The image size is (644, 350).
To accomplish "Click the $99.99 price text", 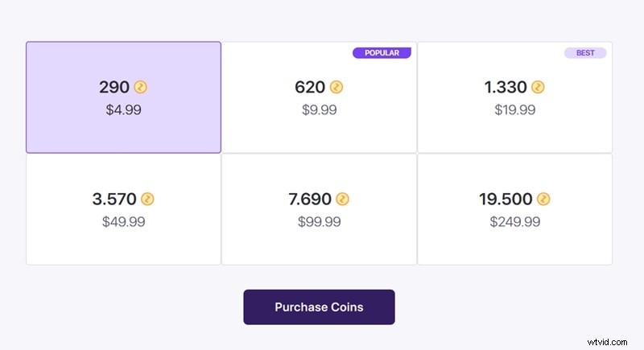I will coord(319,221).
